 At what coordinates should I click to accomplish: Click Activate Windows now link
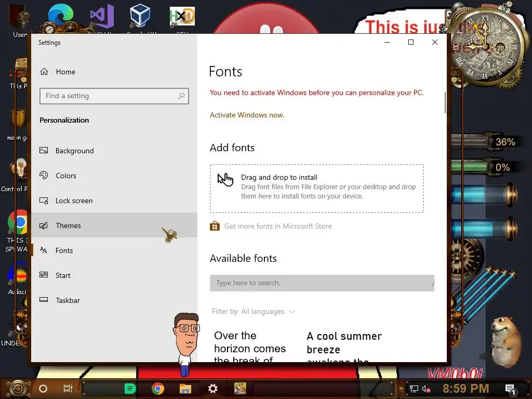tap(247, 115)
